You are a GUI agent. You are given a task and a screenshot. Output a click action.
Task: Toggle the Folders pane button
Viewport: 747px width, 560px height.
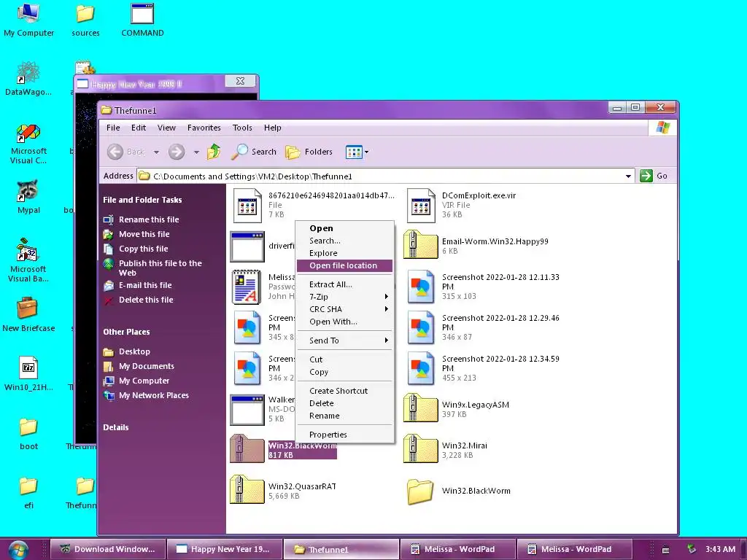click(x=309, y=152)
